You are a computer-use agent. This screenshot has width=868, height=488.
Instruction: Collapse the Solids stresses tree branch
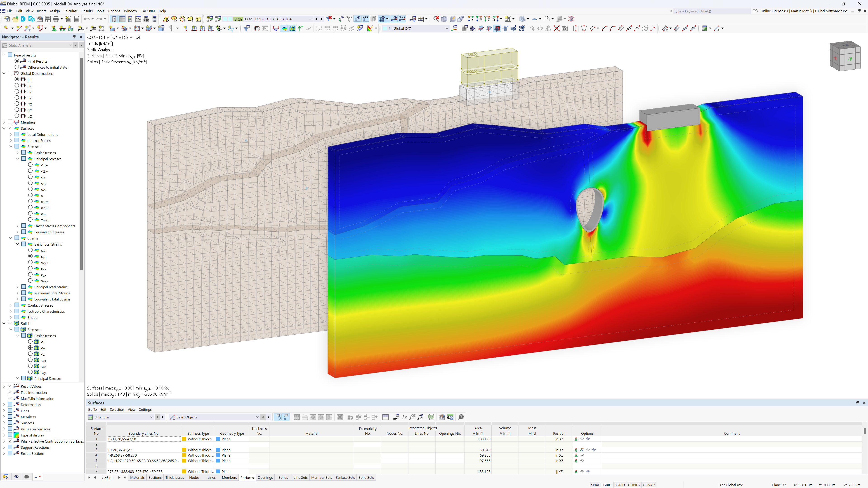(x=10, y=329)
